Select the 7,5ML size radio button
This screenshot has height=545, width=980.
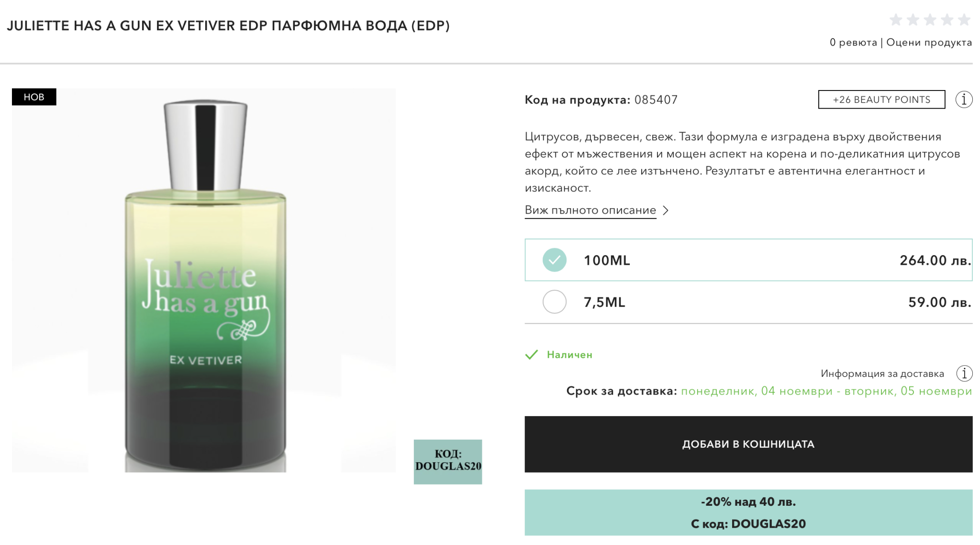coord(554,302)
